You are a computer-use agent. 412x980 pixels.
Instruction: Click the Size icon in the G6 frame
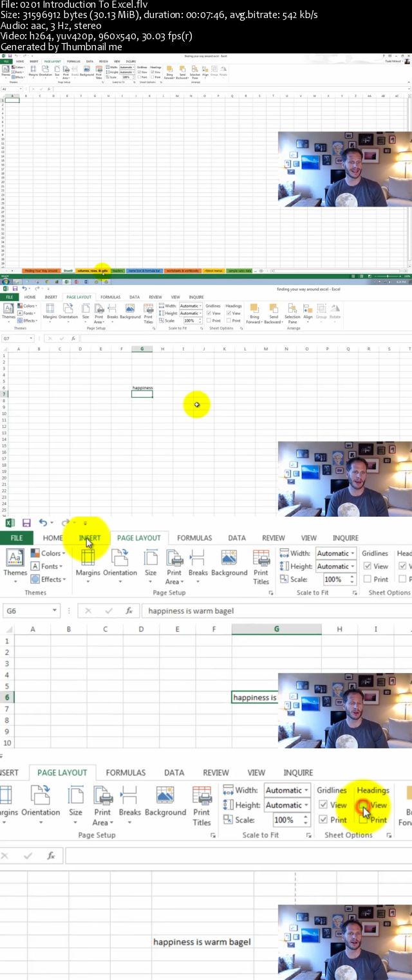pyautogui.click(x=151, y=557)
